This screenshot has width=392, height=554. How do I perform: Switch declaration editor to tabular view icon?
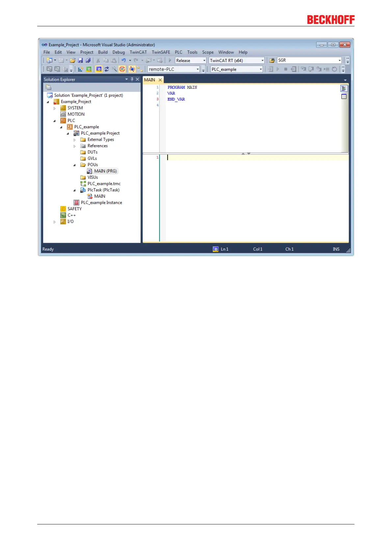pyautogui.click(x=344, y=97)
